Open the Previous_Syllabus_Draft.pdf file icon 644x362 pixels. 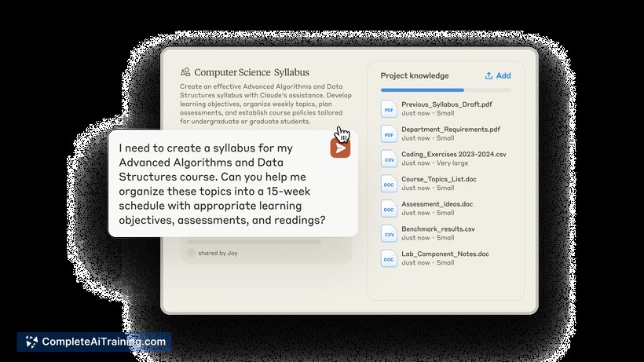389,109
